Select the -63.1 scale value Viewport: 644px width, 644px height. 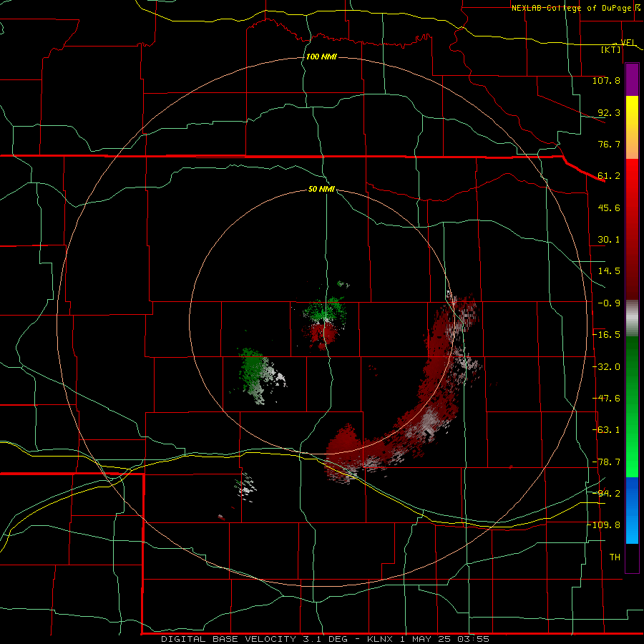tap(606, 430)
